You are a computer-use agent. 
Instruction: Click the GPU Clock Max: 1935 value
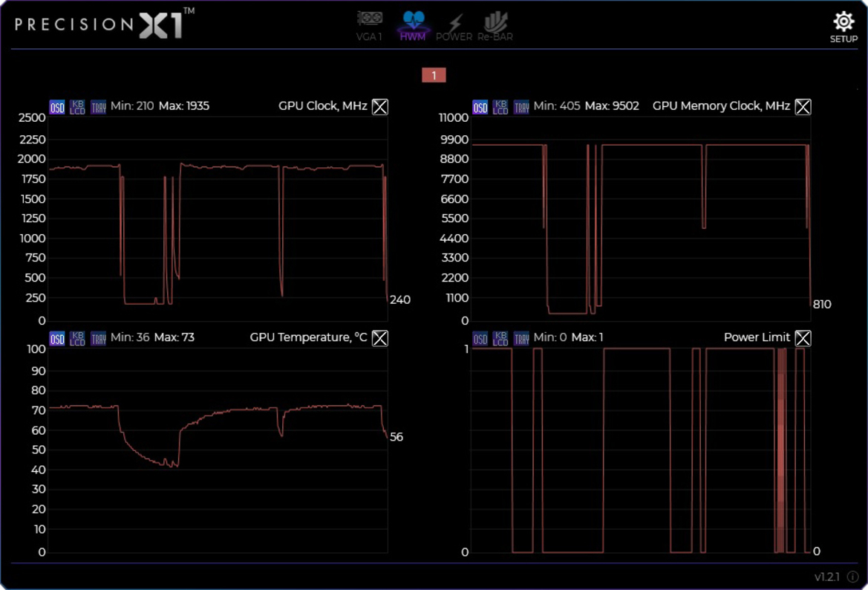pyautogui.click(x=184, y=106)
